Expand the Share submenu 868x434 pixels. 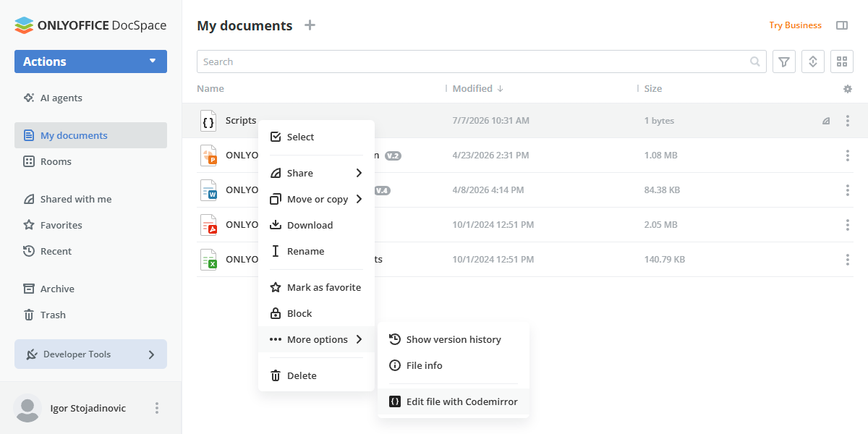coord(316,173)
